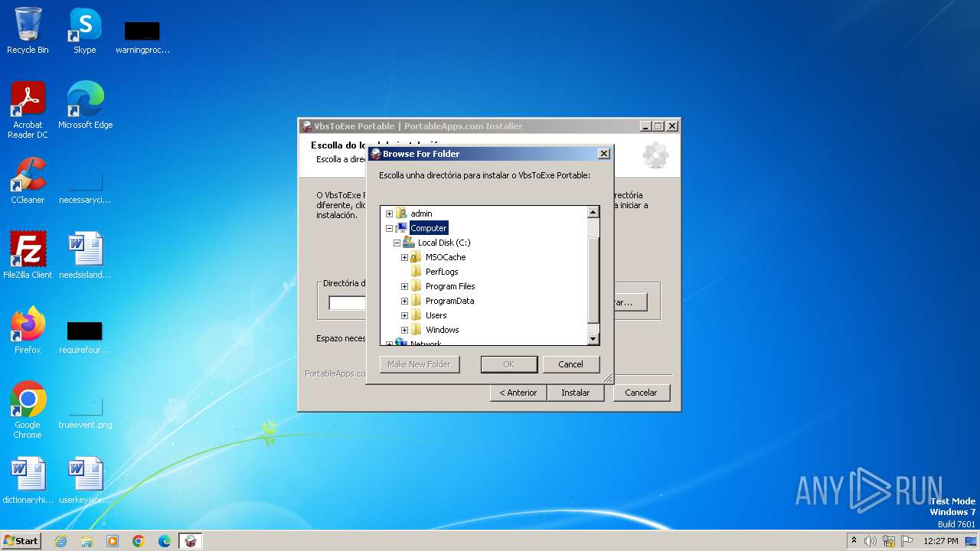
Task: Collapse the Local Disk (C:) node
Action: tap(397, 243)
